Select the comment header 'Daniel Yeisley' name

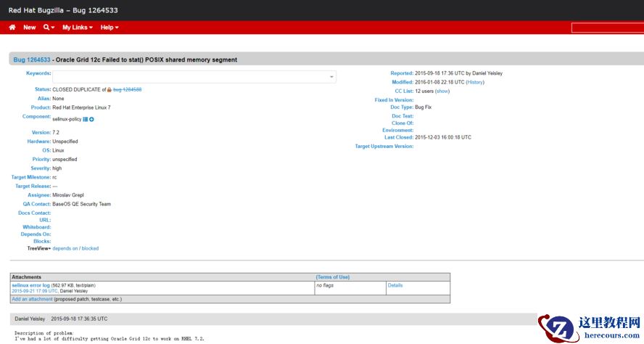coord(30,319)
